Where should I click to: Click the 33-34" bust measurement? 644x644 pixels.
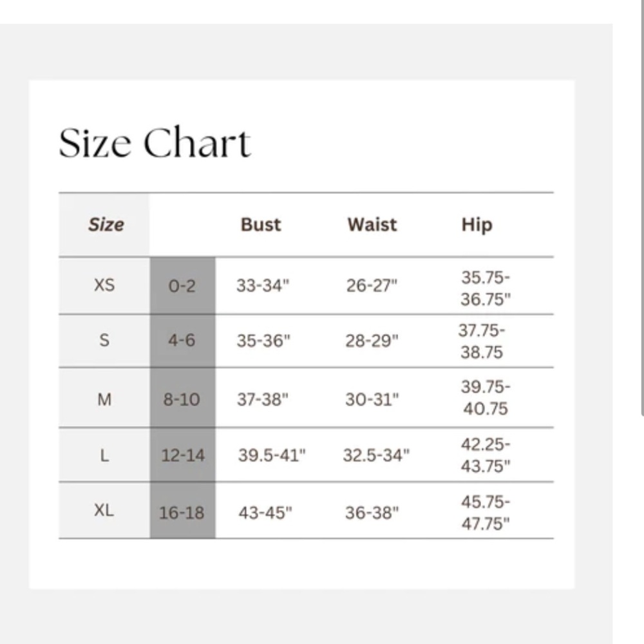[263, 285]
